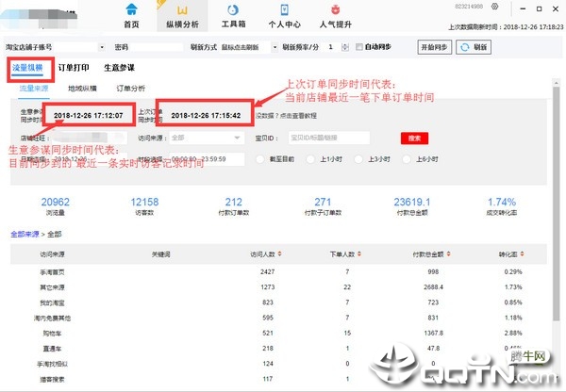Click the 访问来源 column header
This screenshot has height=392, width=566.
[52, 254]
